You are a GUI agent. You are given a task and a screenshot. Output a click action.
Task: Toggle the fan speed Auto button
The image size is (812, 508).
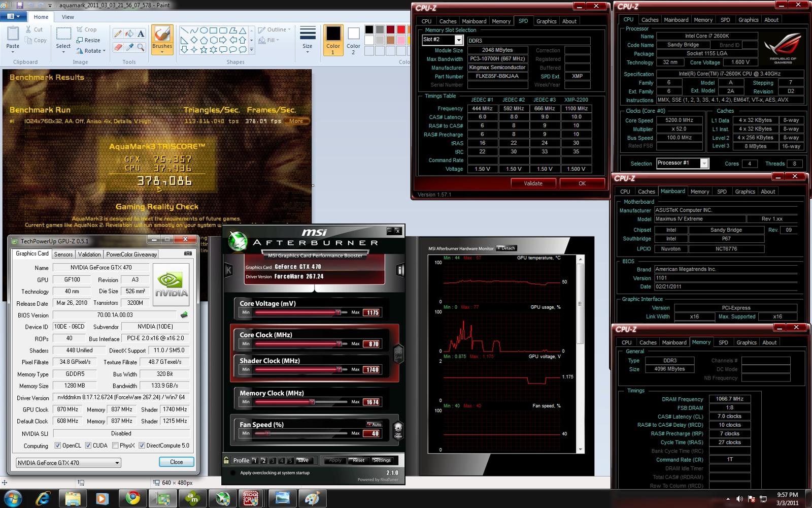coord(374,425)
